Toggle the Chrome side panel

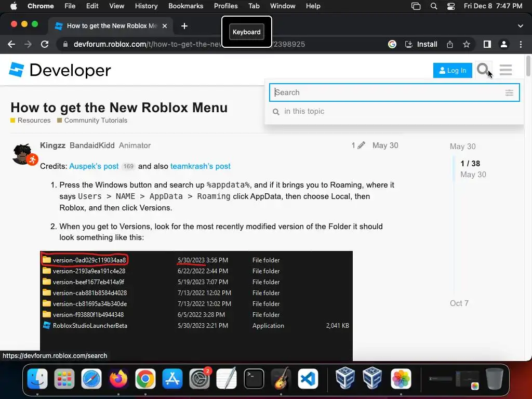(487, 44)
